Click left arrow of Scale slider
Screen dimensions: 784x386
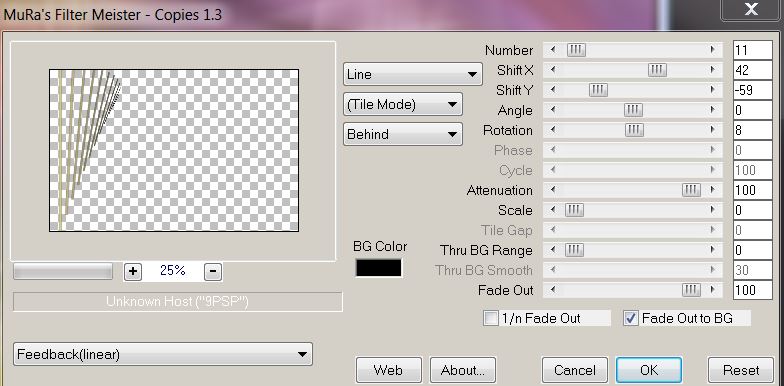point(553,210)
